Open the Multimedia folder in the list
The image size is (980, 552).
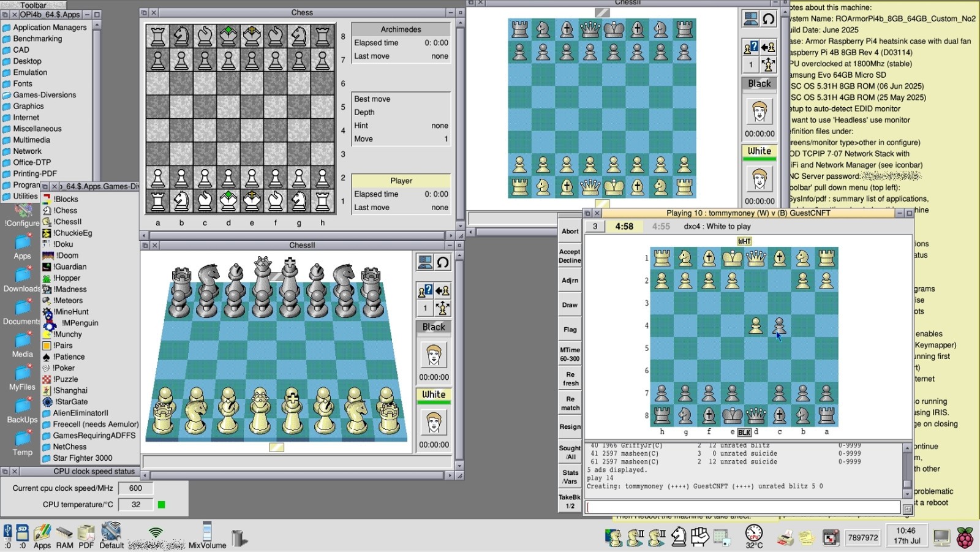point(31,140)
